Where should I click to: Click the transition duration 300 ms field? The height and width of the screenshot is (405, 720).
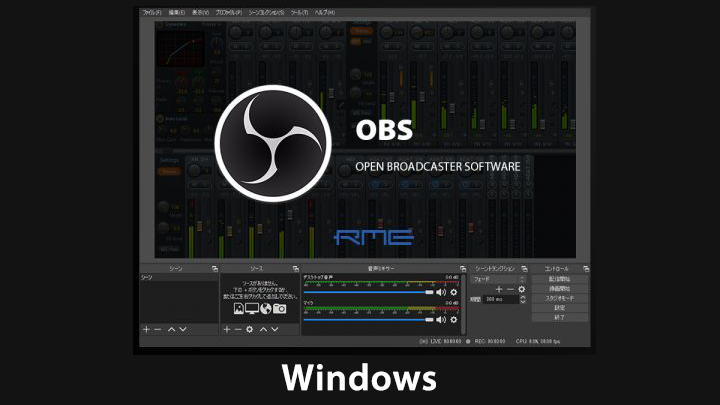click(501, 299)
